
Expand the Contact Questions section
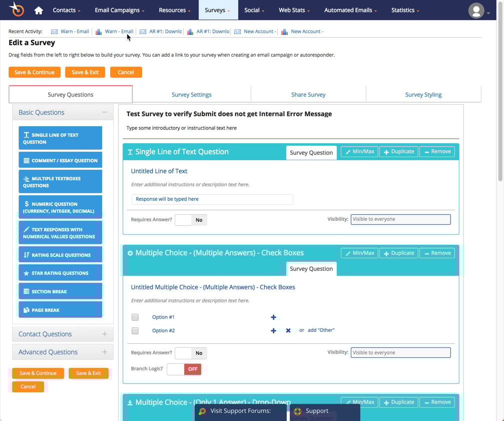tap(63, 334)
